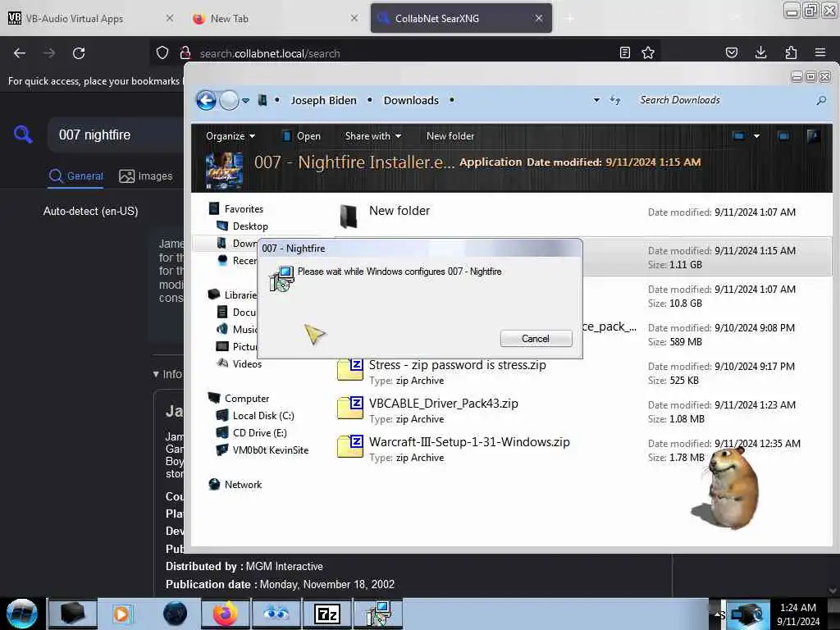This screenshot has height=630, width=840.
Task: Open CD Drive (E:) in navigation pane
Action: (x=259, y=432)
